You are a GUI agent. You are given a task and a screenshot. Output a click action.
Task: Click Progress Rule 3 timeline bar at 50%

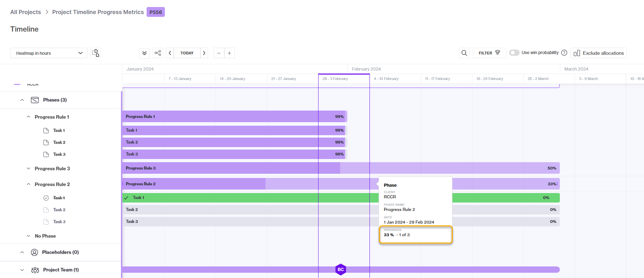pos(341,168)
